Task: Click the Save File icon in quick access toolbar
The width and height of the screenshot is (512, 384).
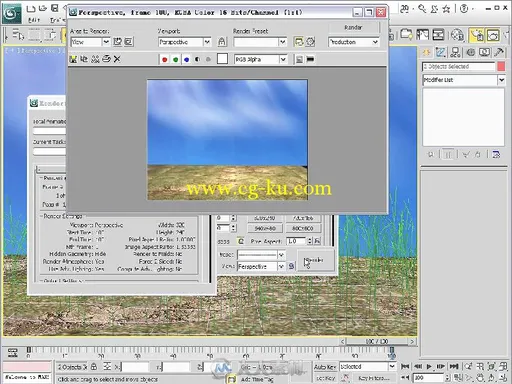Action: [x=54, y=8]
